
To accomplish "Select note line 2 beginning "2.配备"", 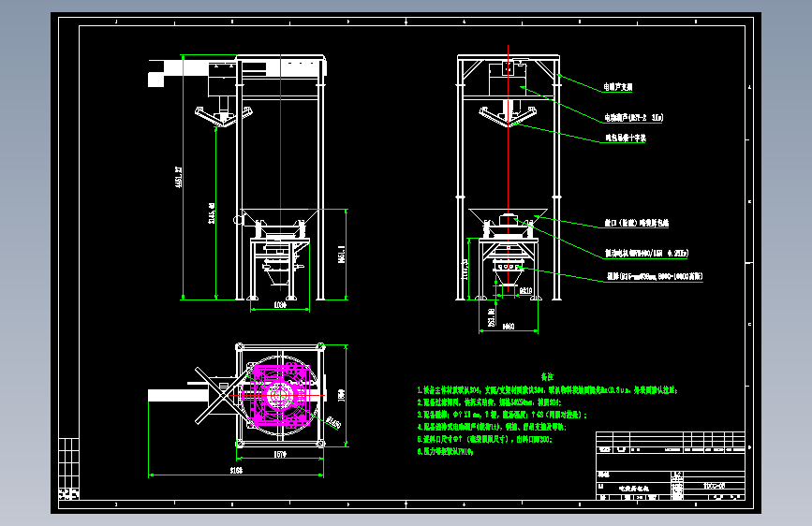I will pyautogui.click(x=489, y=402).
